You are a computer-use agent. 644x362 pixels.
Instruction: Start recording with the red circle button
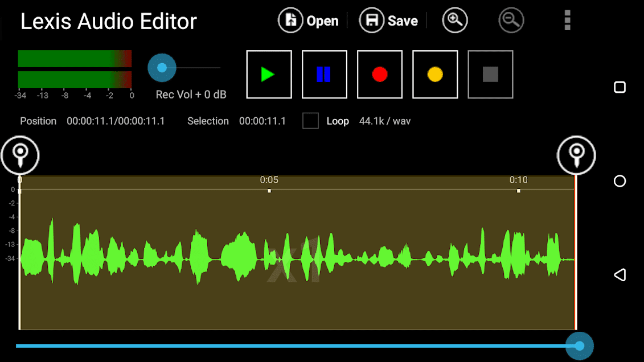pyautogui.click(x=380, y=75)
